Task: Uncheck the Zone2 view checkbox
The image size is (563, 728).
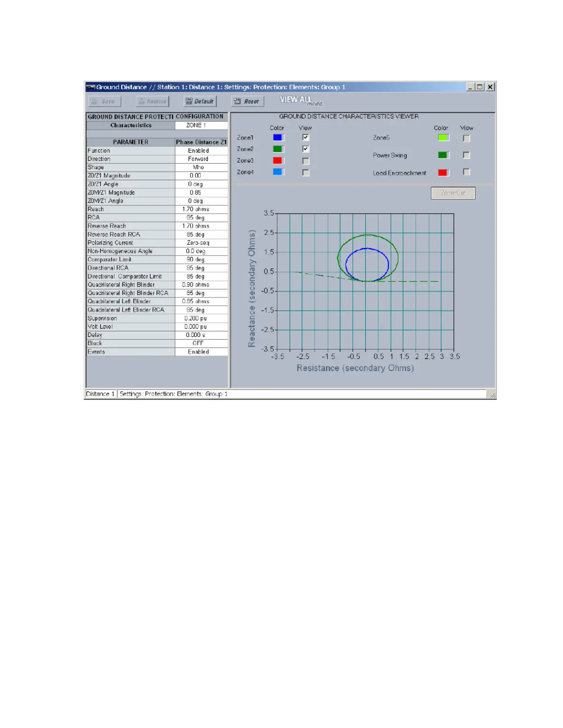Action: click(306, 149)
